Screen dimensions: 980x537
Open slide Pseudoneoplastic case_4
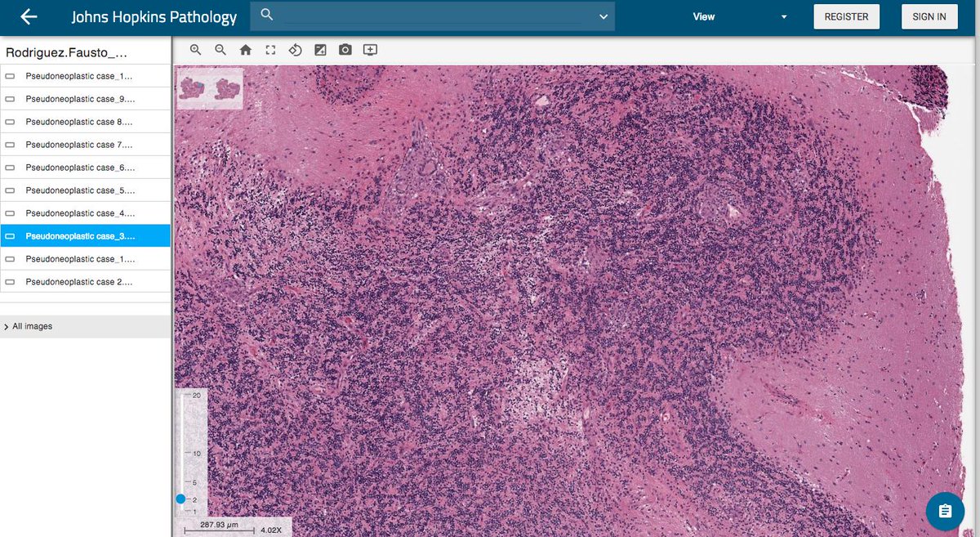tap(86, 213)
